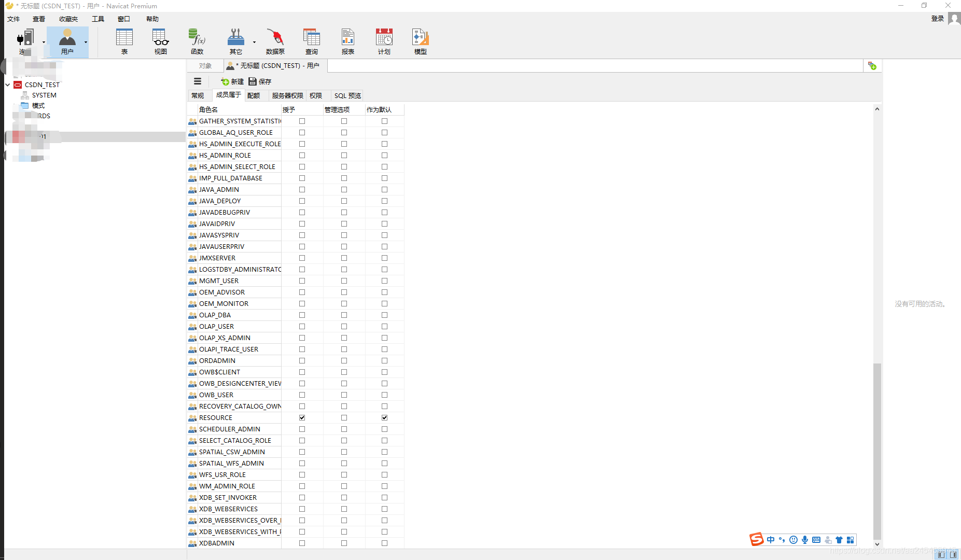The image size is (961, 560).
Task: Click the scroll up arrow of the role list scrollbar
Action: tap(877, 109)
